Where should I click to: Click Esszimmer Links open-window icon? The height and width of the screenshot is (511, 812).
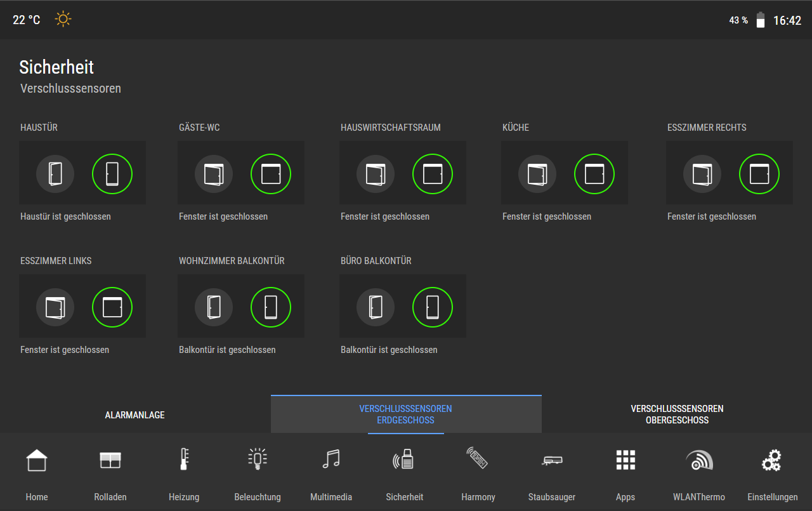55,307
